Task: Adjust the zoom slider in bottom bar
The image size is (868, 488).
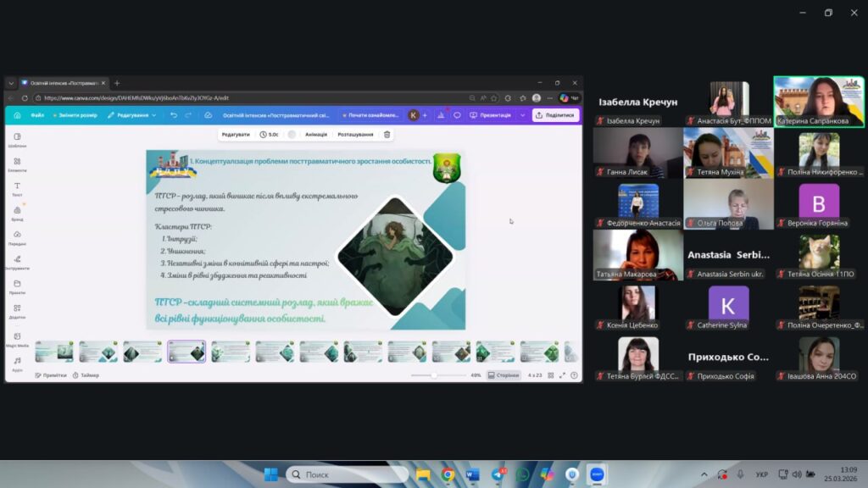Action: coord(434,375)
